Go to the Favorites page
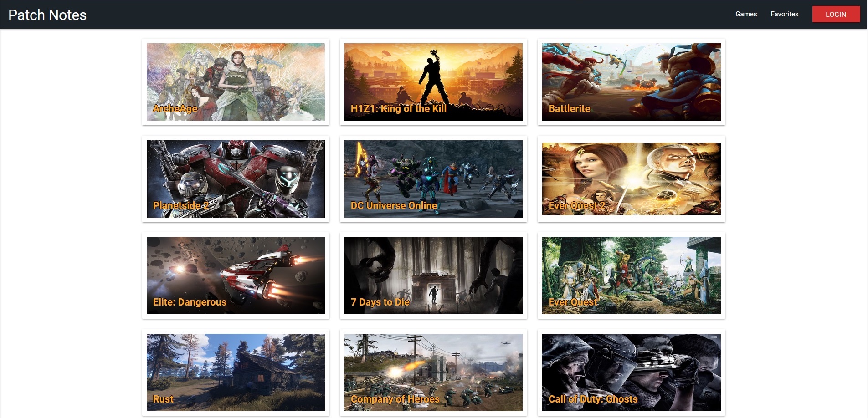The height and width of the screenshot is (418, 868). (x=784, y=14)
